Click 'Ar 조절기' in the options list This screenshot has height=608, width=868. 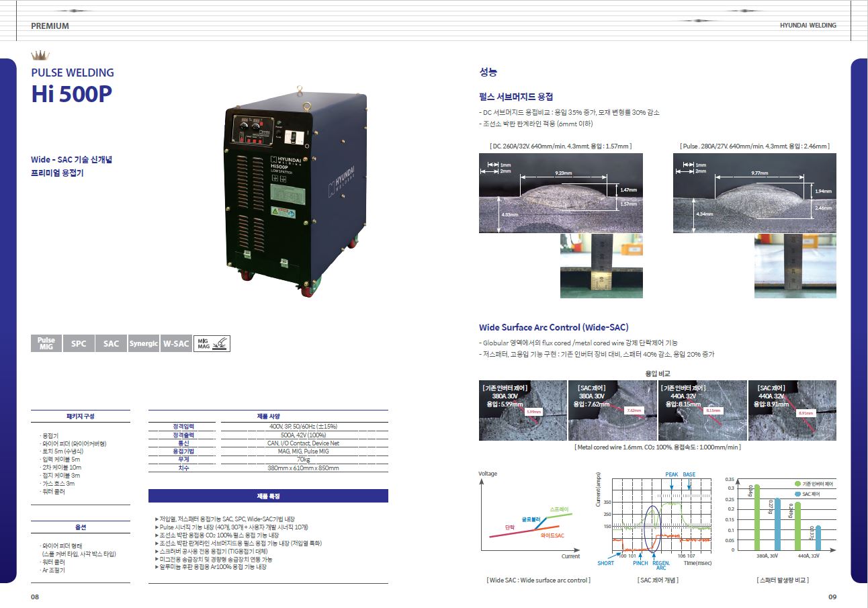click(52, 570)
